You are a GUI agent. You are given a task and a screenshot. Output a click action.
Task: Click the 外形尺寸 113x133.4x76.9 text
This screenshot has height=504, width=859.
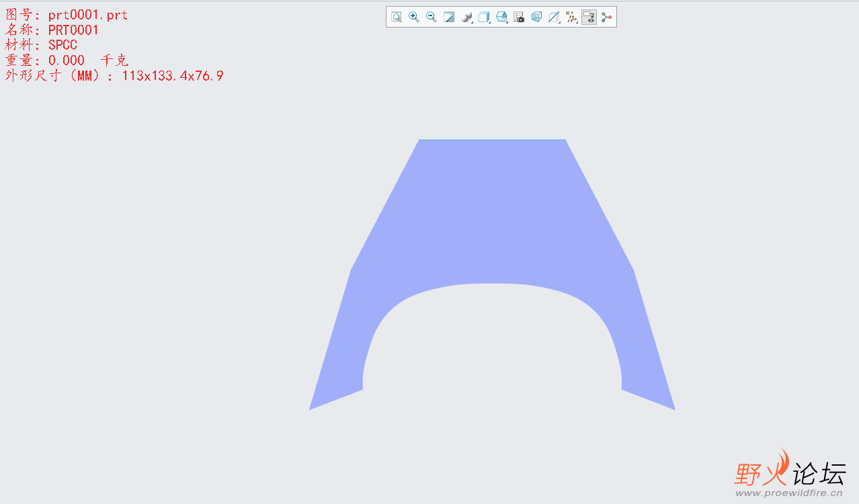[114, 76]
